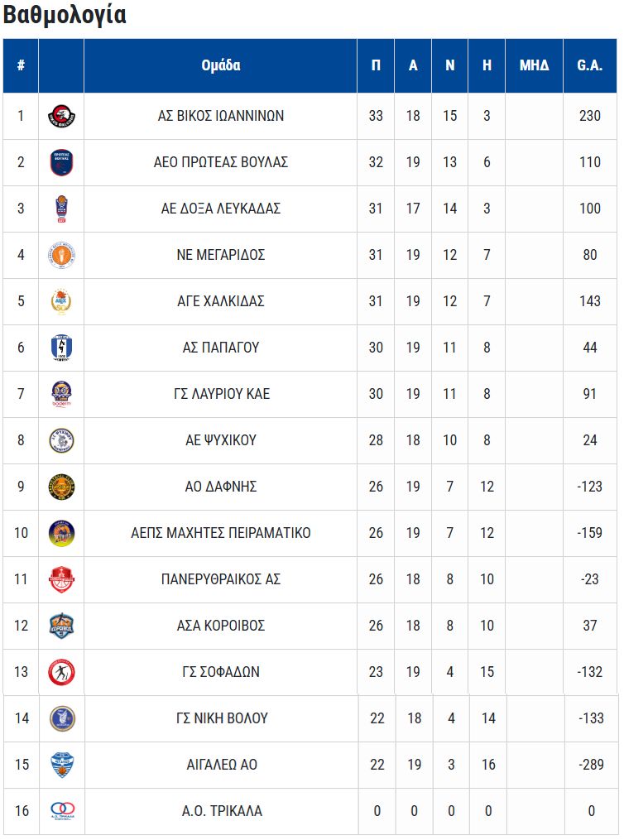The width and height of the screenshot is (624, 840).
Task: Click the Α.Ο. ΤΡΙΚΑΛΑ team logo
Action: (62, 812)
